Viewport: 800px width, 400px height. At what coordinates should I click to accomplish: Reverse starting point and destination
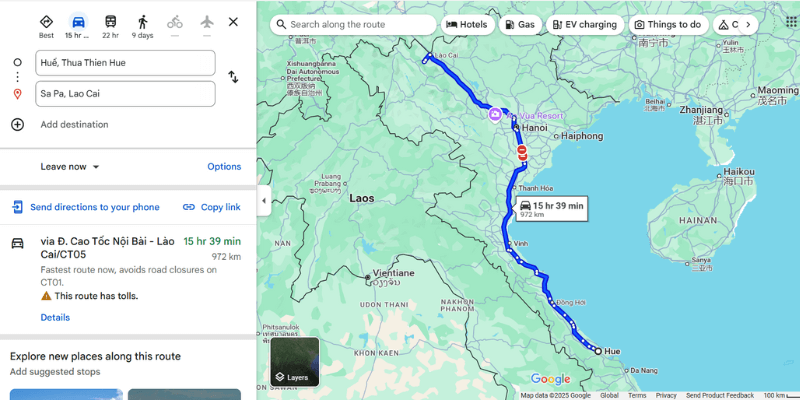233,77
